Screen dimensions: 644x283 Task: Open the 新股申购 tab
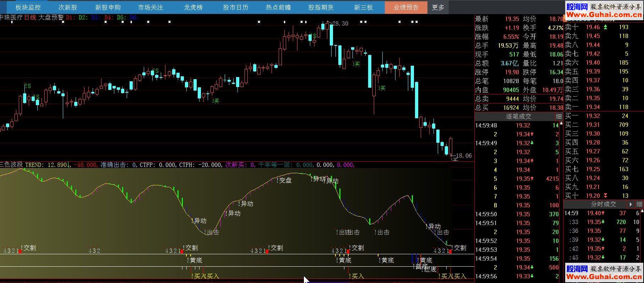click(x=108, y=7)
